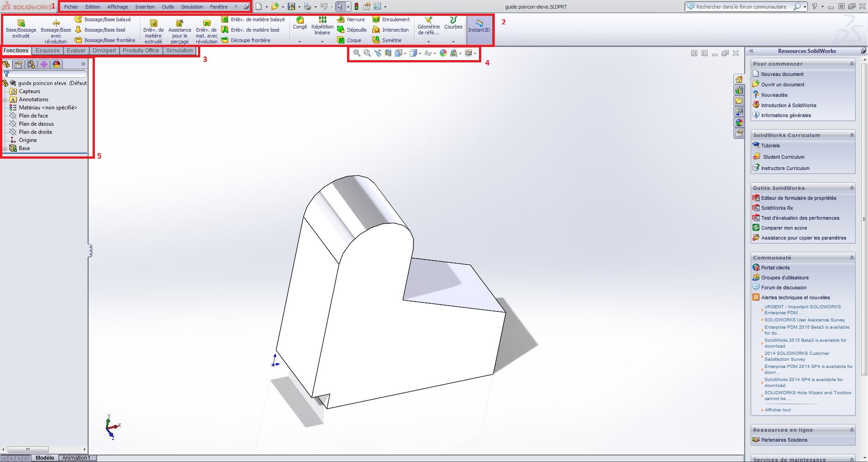Pick the Bossage/Base frontière feature
The height and width of the screenshot is (462, 868).
click(x=105, y=40)
